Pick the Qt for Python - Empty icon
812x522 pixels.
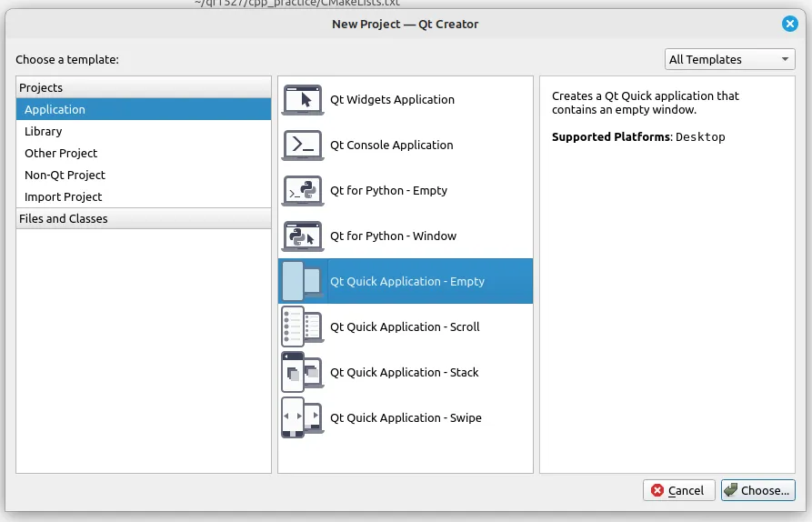coord(303,191)
